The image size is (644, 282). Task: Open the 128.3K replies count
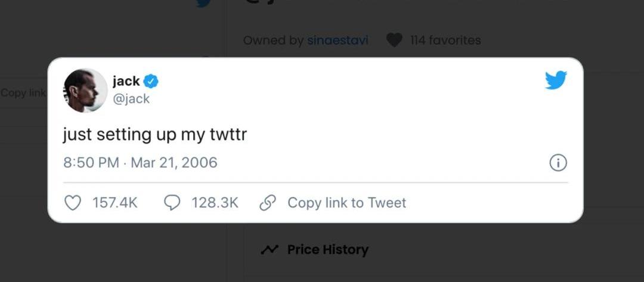(x=215, y=203)
